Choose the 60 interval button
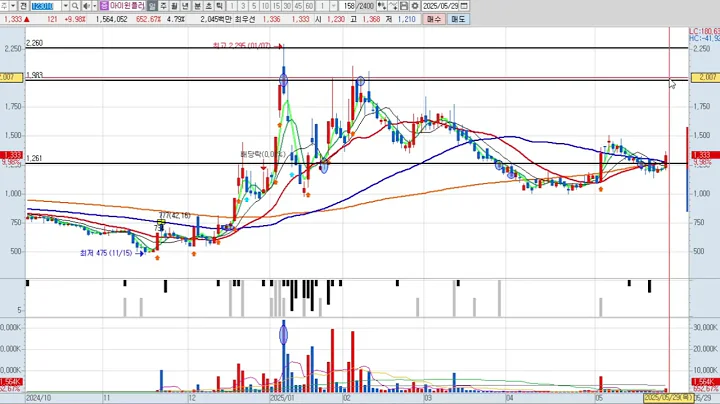Screen dimensions: 720x404 click(x=309, y=6)
